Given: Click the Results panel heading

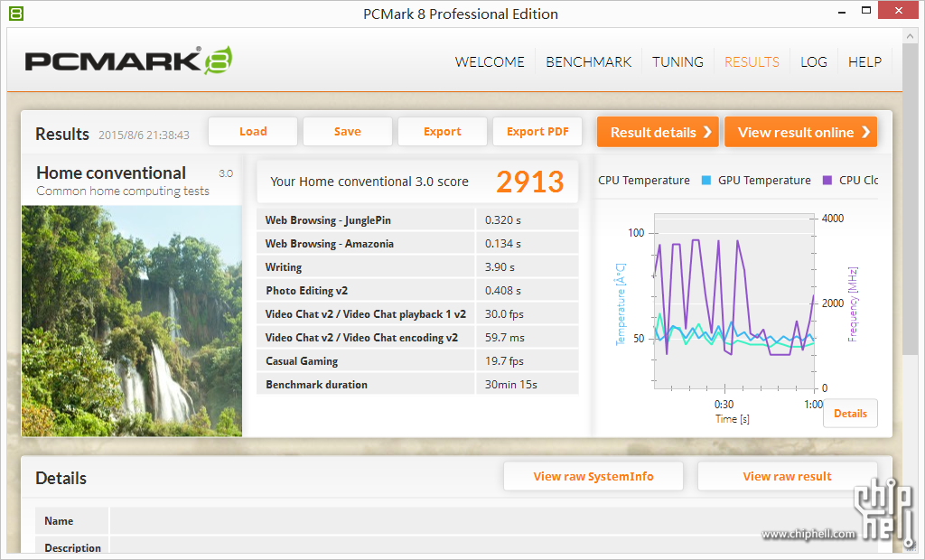Looking at the screenshot, I should pyautogui.click(x=62, y=134).
